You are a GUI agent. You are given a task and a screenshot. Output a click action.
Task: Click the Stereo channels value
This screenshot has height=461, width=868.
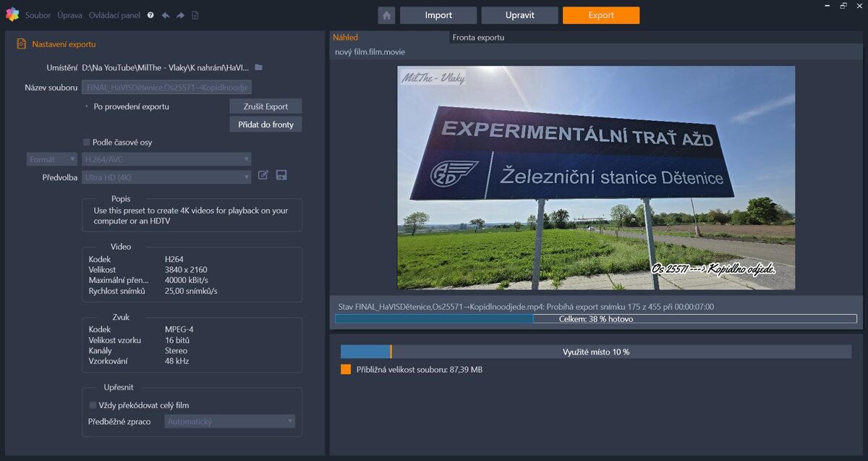click(176, 350)
